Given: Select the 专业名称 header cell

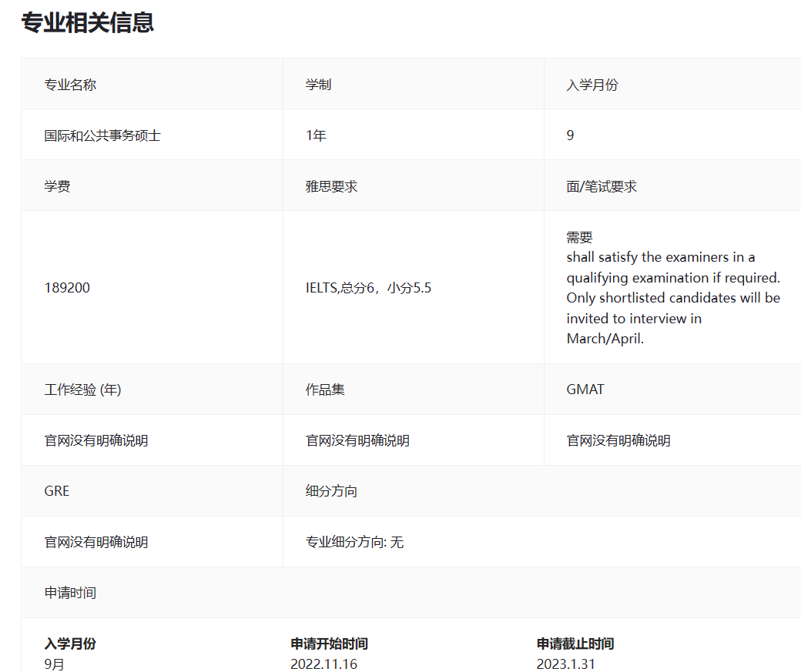Looking at the screenshot, I should coord(70,85).
